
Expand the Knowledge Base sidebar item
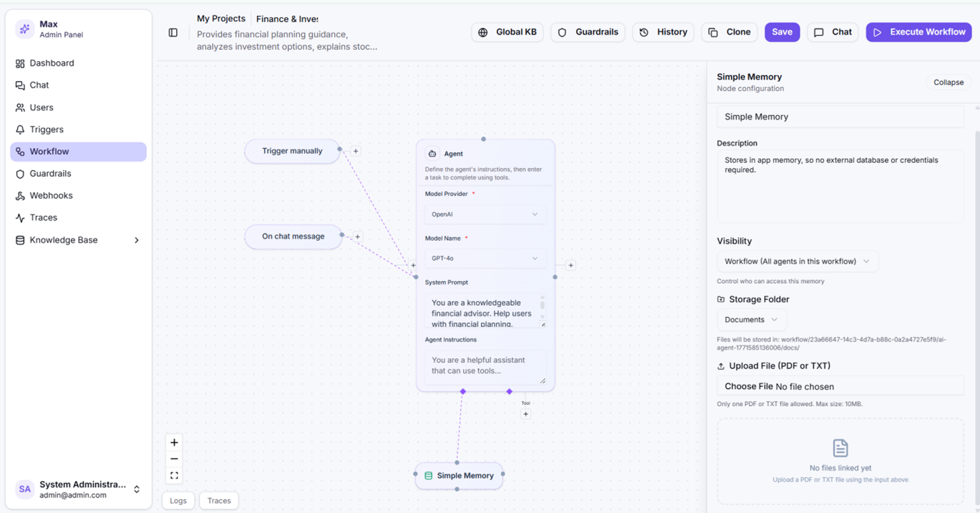(x=137, y=240)
